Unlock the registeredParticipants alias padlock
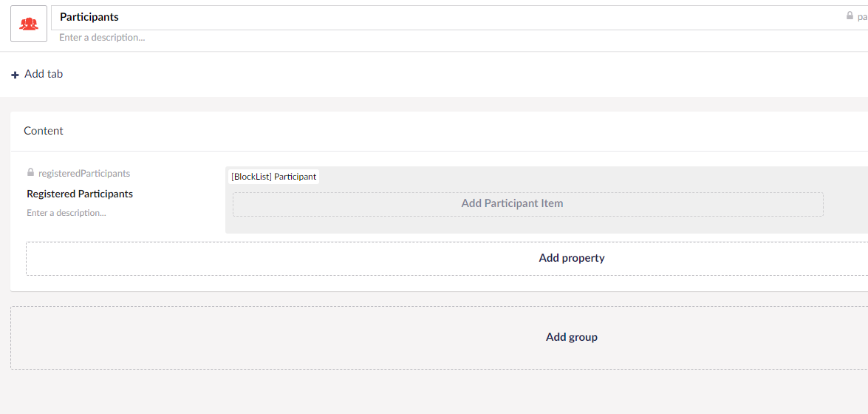 30,173
